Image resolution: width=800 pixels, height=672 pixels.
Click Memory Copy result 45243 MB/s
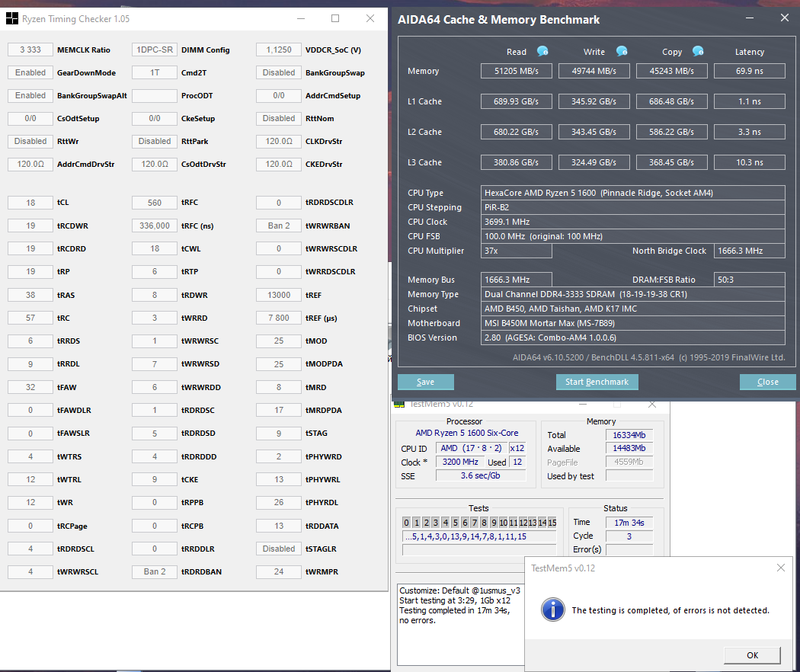pos(671,71)
